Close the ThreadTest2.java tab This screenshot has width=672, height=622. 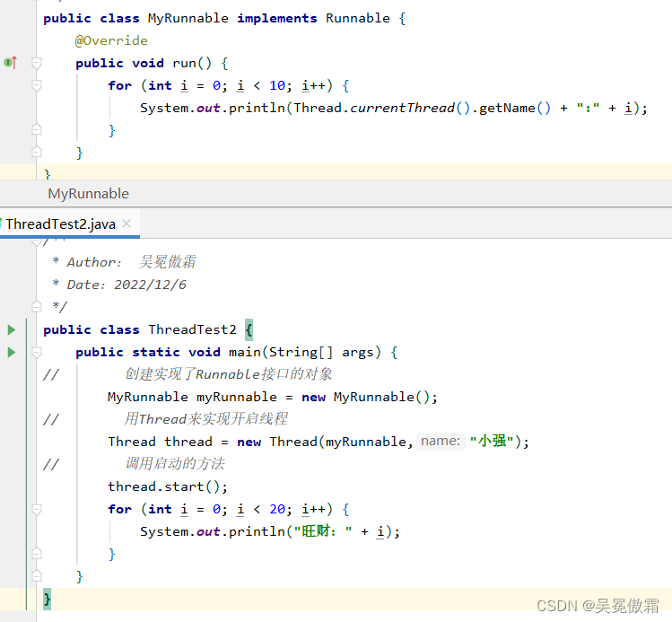127,223
